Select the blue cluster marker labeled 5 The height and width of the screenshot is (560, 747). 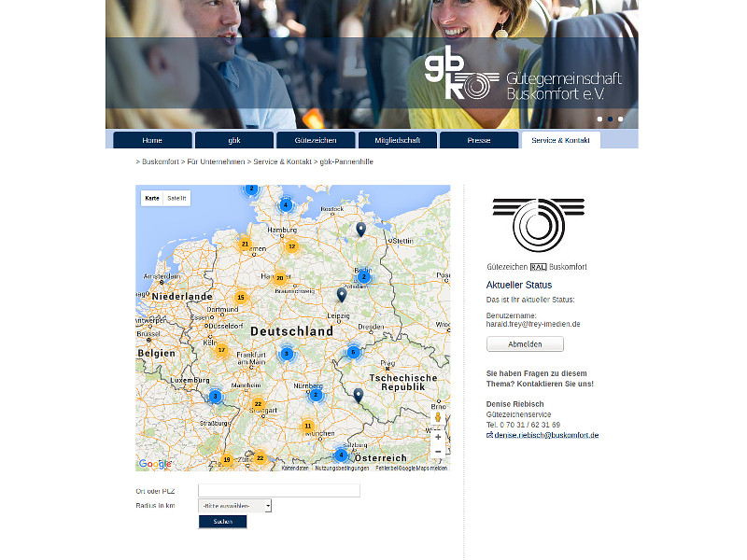point(354,353)
